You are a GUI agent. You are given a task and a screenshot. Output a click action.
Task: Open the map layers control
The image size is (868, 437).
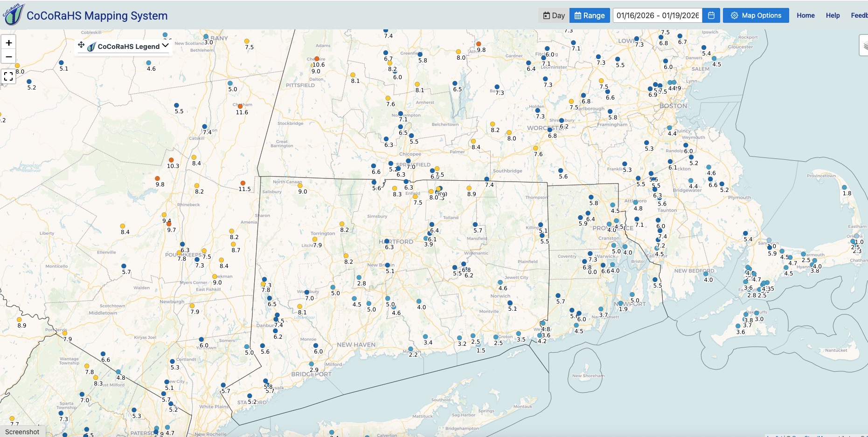coord(864,46)
